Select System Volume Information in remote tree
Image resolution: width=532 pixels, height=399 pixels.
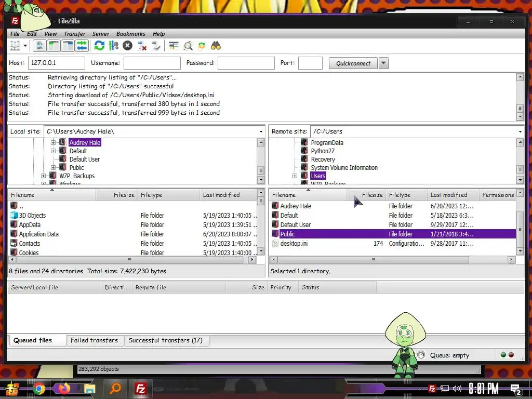click(344, 167)
